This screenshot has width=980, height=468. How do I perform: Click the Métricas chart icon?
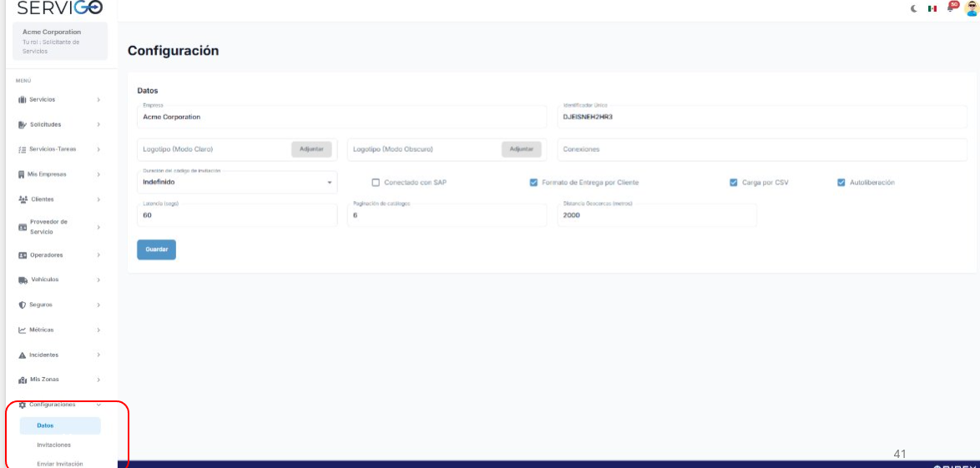pyautogui.click(x=23, y=330)
